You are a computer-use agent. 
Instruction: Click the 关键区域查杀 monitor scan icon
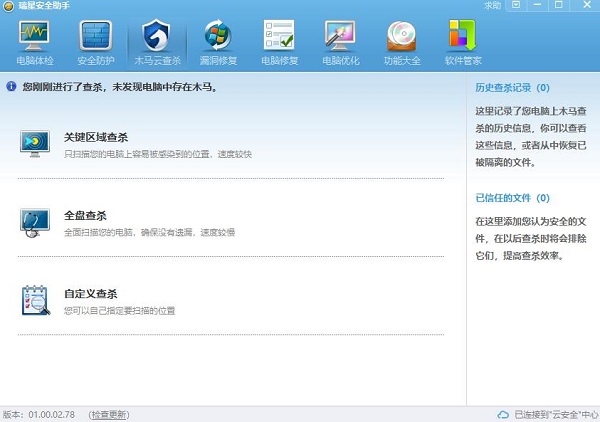(36, 144)
